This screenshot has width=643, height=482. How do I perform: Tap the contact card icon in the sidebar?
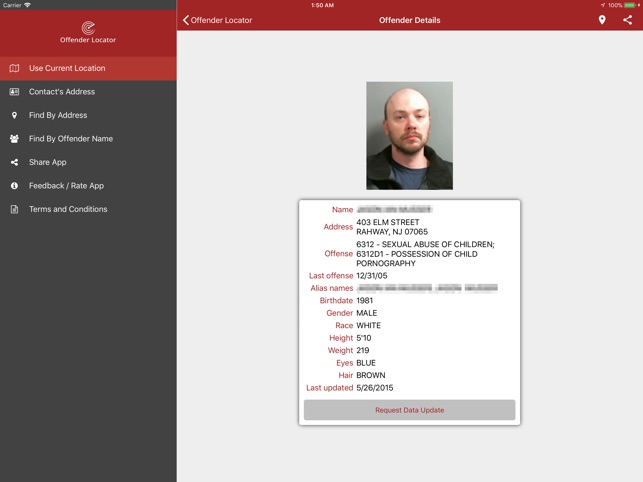pyautogui.click(x=14, y=92)
